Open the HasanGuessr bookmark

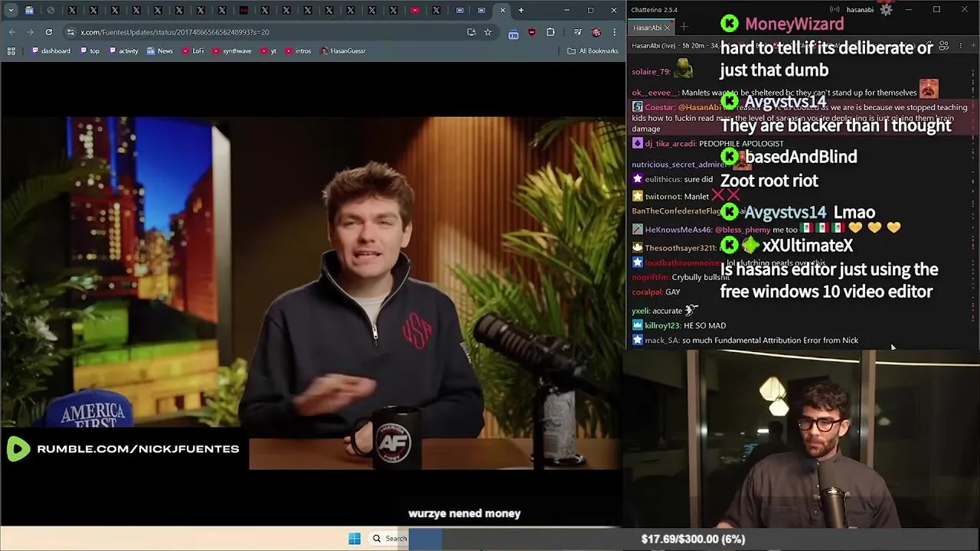pos(343,51)
